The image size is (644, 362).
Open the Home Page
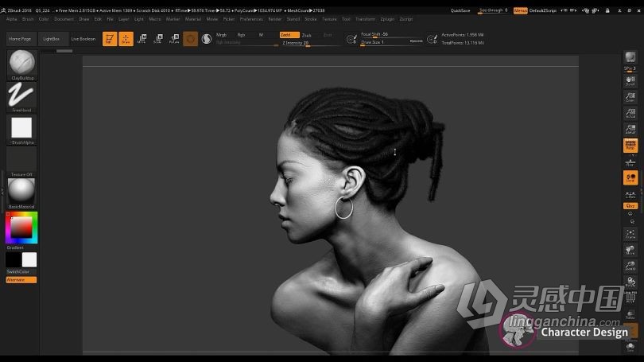[20, 39]
